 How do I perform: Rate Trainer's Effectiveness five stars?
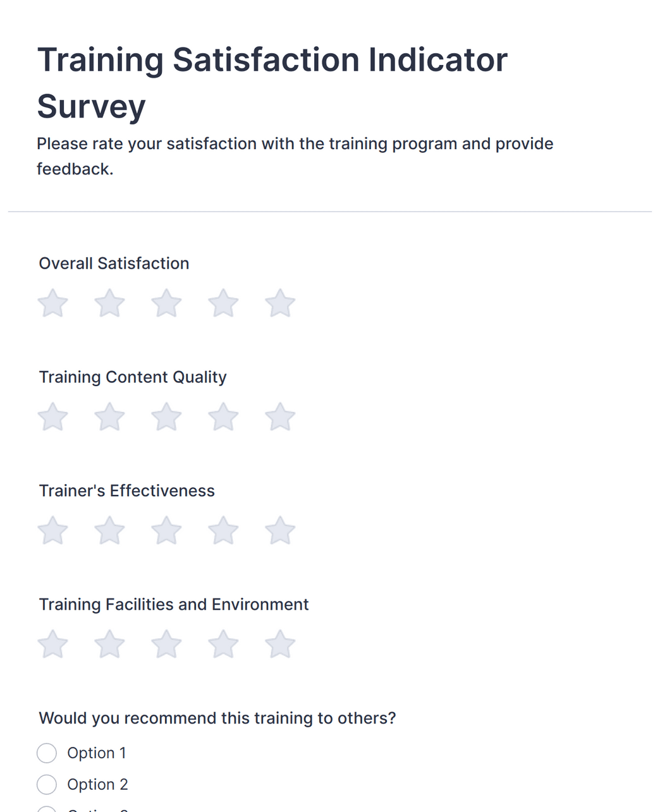279,531
